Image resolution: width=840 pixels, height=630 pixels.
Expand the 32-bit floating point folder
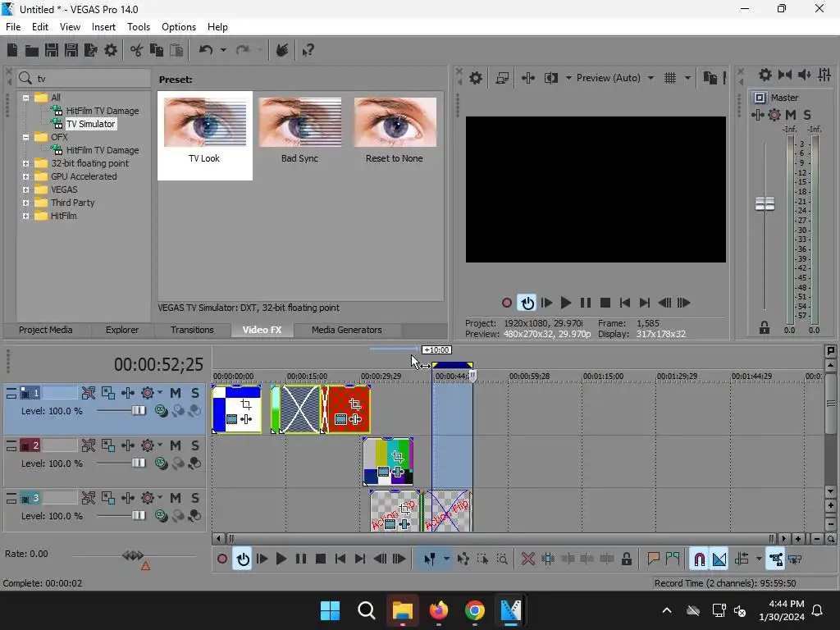(25, 163)
